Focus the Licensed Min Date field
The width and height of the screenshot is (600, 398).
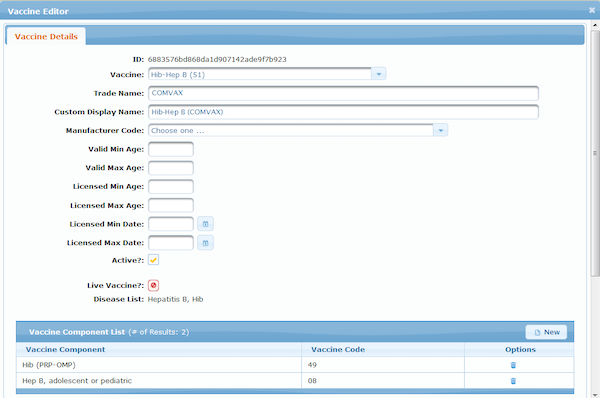[171, 224]
